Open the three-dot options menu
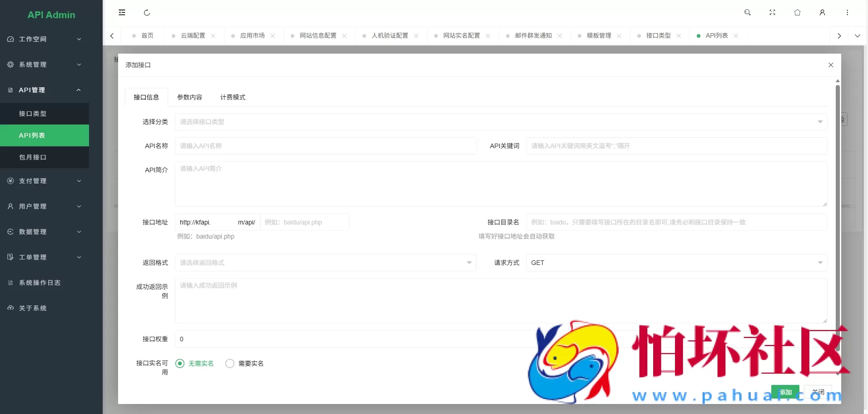The height and width of the screenshot is (414, 868). click(847, 12)
